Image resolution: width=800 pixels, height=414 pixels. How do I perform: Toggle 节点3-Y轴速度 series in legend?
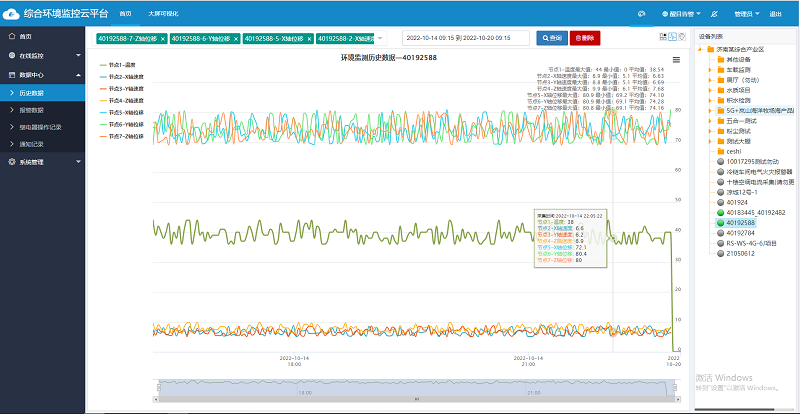121,89
